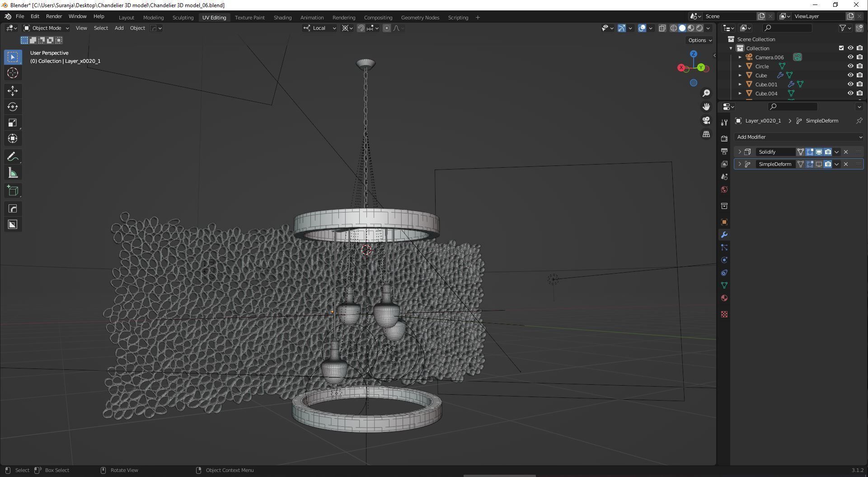The width and height of the screenshot is (868, 477).
Task: Collapse the Collection tree in outliner
Action: [x=731, y=48]
